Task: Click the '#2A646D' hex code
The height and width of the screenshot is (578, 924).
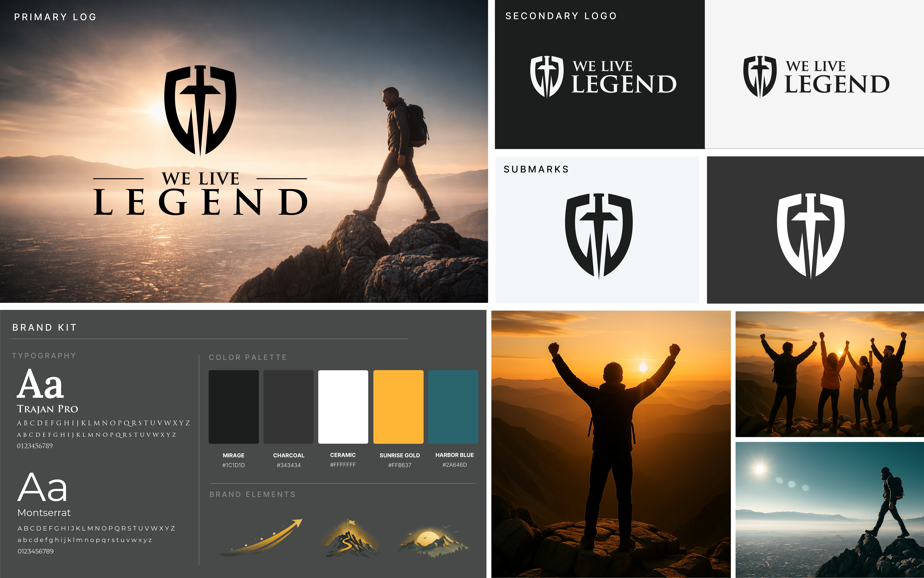Action: point(455,465)
